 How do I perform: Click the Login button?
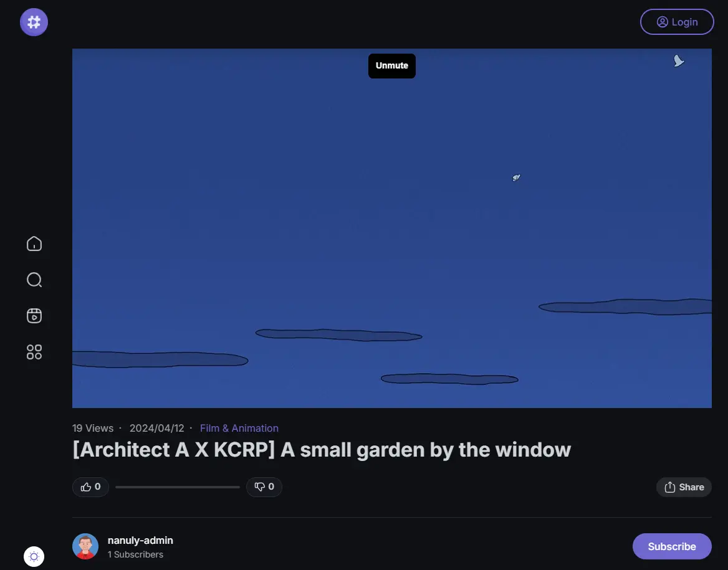677,22
